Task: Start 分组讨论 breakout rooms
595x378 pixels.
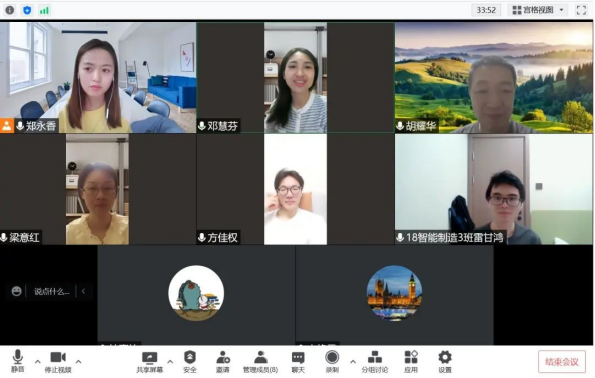Action: coord(375,362)
